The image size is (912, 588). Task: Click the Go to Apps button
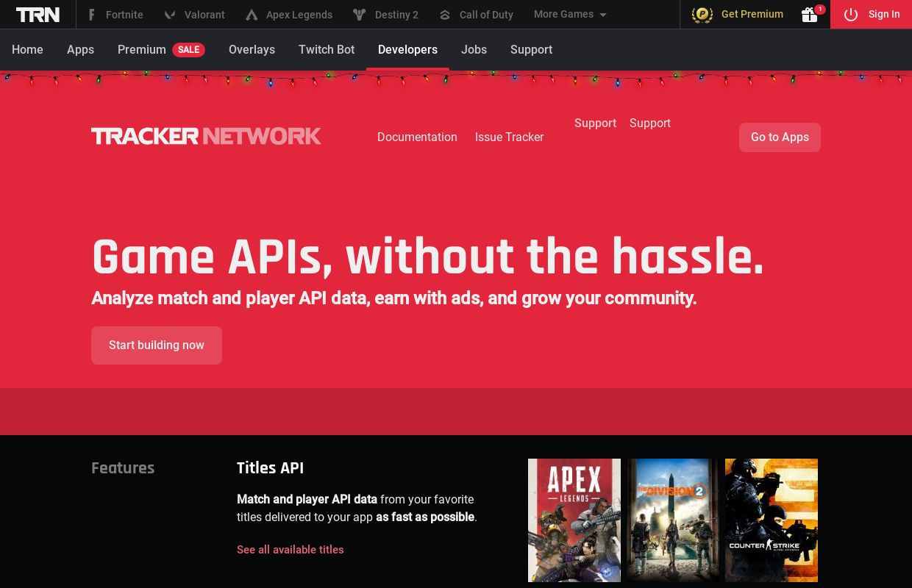pyautogui.click(x=780, y=137)
